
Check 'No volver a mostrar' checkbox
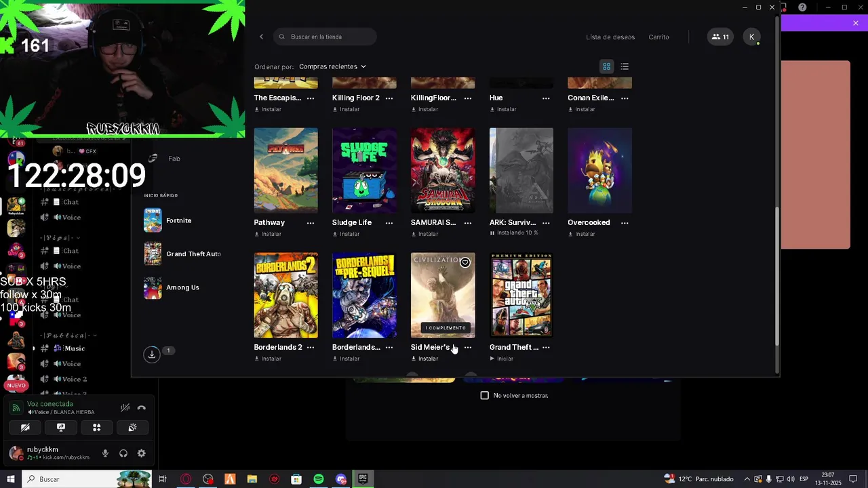[x=484, y=395]
